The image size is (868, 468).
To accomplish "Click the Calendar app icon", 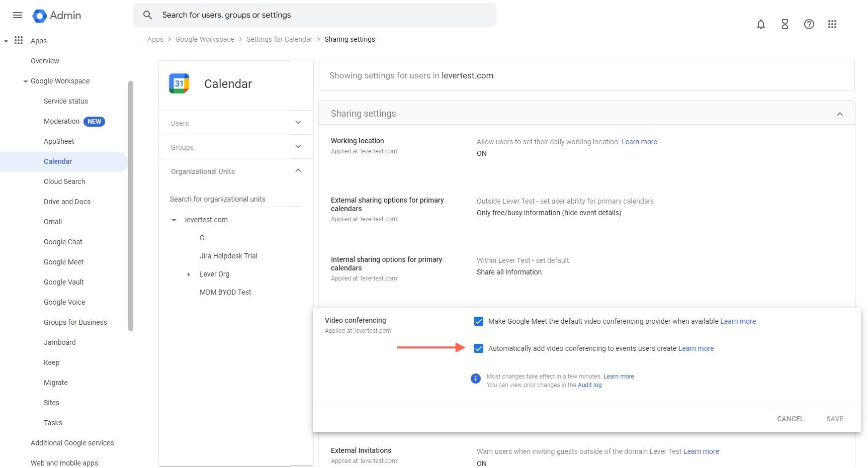I will (x=179, y=83).
